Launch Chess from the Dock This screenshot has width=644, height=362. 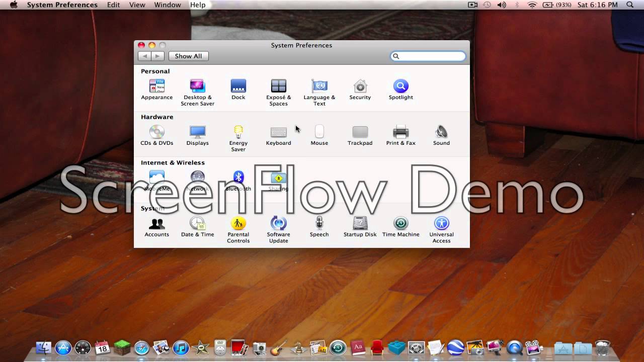click(298, 347)
